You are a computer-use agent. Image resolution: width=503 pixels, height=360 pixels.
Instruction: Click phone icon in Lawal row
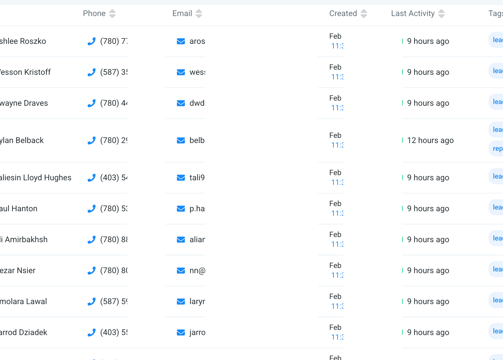(x=91, y=302)
